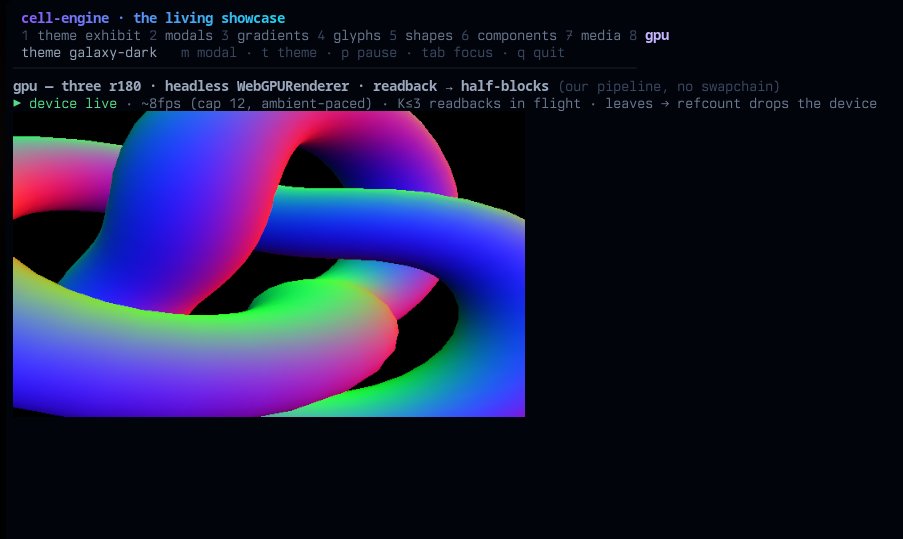The image size is (903, 539).
Task: Click the 'm modal' shortcut hint
Action: (x=208, y=53)
